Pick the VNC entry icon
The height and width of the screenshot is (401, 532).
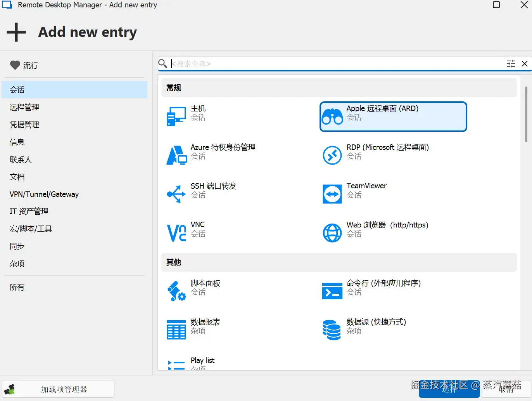(x=176, y=233)
